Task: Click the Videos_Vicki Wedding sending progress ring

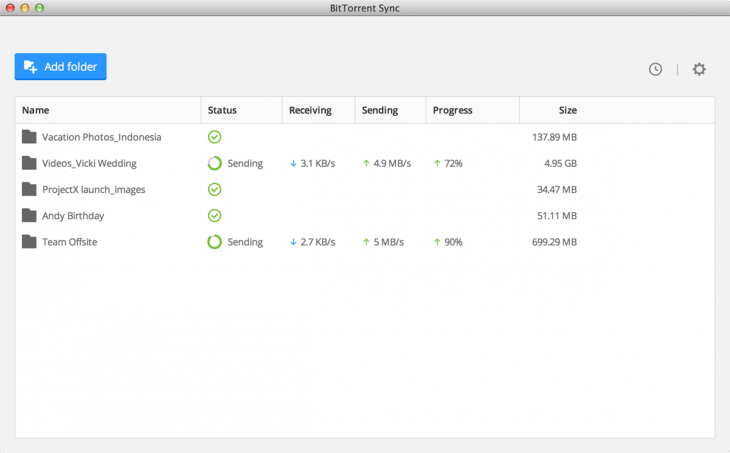Action: pyautogui.click(x=214, y=163)
